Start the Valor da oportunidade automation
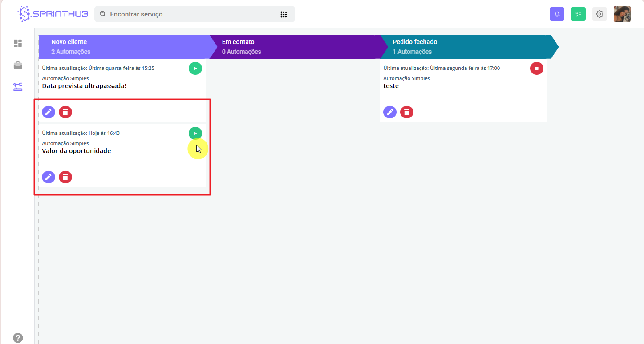Screen dimensions: 644x344 coord(195,133)
